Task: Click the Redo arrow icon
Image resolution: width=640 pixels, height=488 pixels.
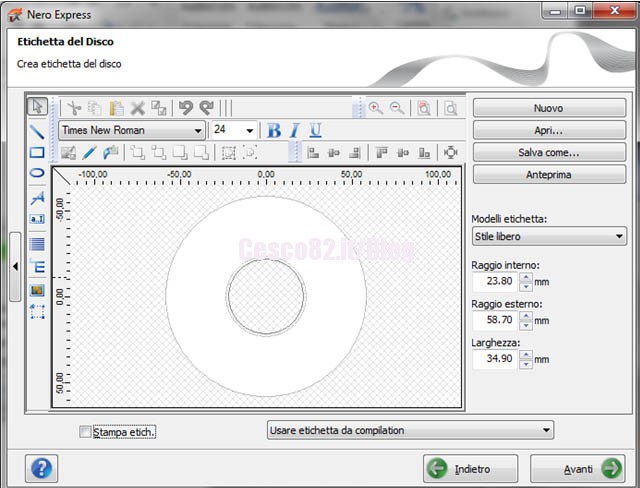Action: coord(207,108)
